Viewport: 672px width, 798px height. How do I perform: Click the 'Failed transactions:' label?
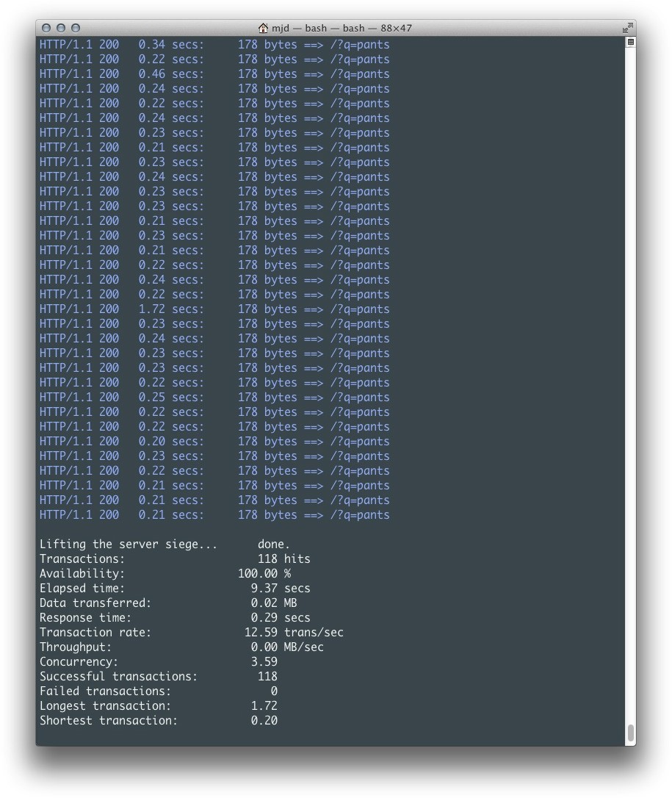pyautogui.click(x=105, y=691)
